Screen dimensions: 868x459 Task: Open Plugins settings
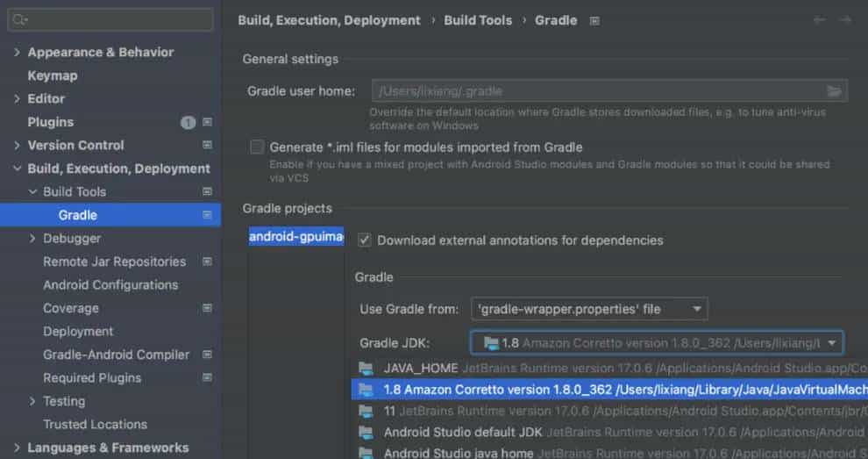click(x=50, y=122)
